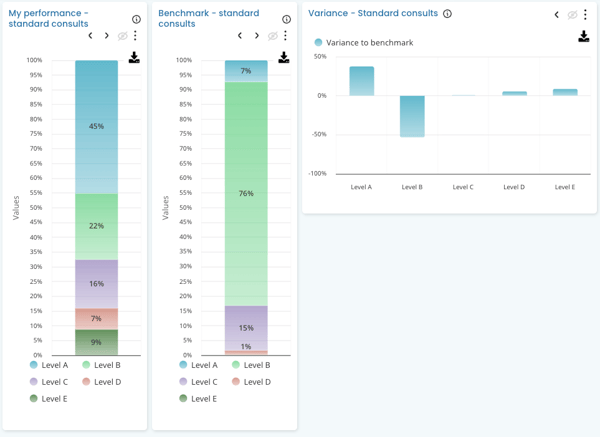
Task: Toggle Level D legend in Benchmark chart
Action: [x=250, y=382]
